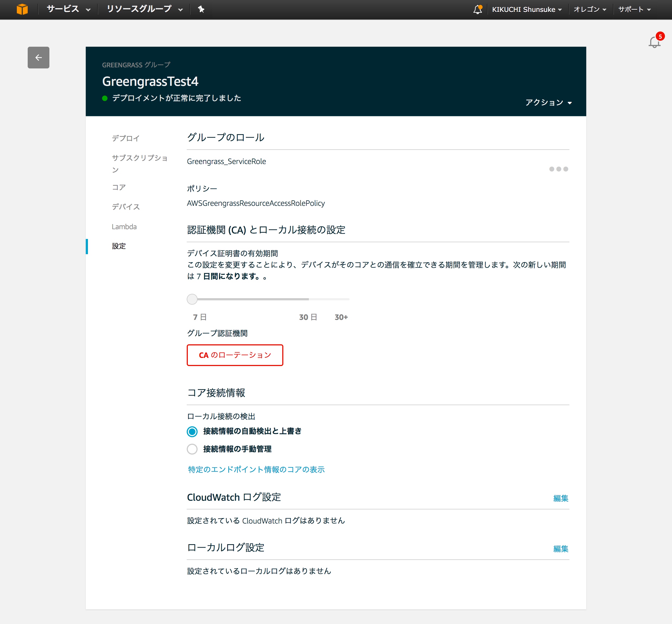Screen dimensions: 672x624
Task: Edit ローカルログ設定 via 編集 link
Action: point(561,549)
